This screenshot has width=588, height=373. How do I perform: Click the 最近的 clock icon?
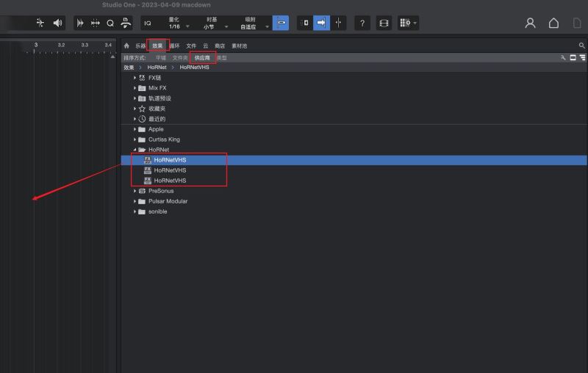tap(142, 119)
